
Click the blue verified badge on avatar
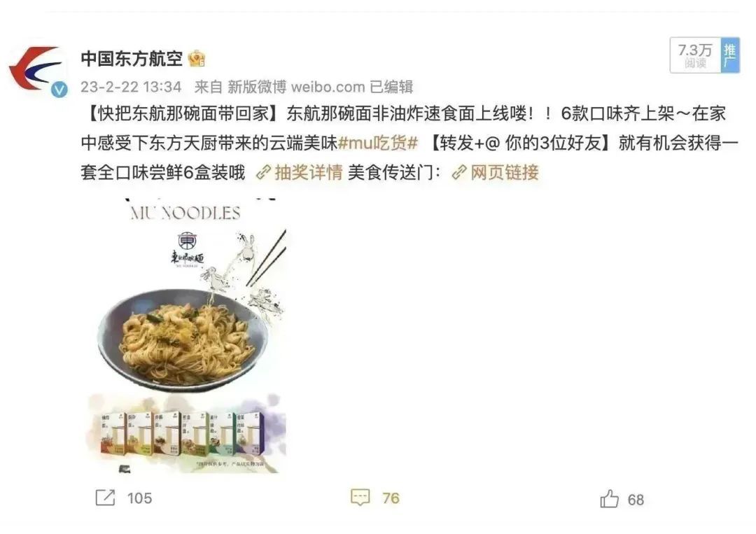click(59, 90)
